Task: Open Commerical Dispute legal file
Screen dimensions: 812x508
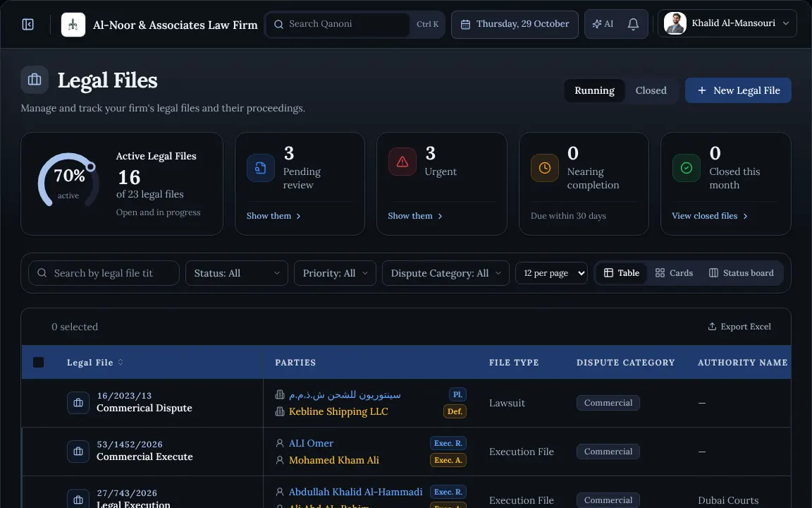Action: [x=144, y=408]
